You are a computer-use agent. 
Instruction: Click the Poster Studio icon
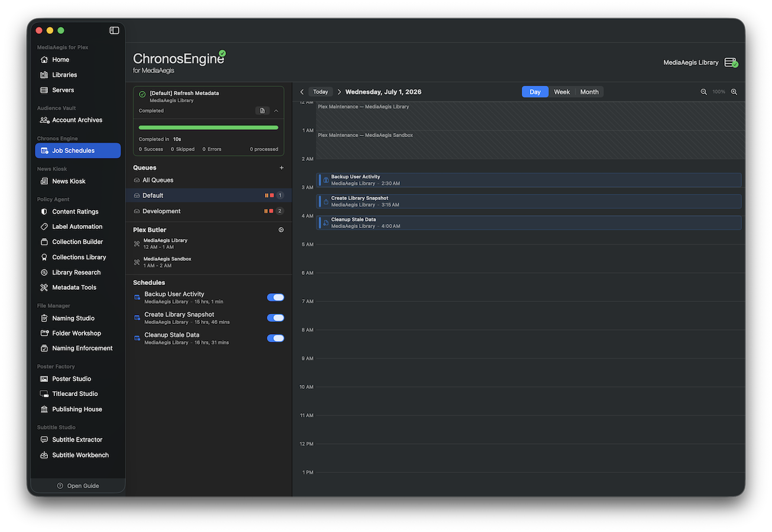coord(44,379)
